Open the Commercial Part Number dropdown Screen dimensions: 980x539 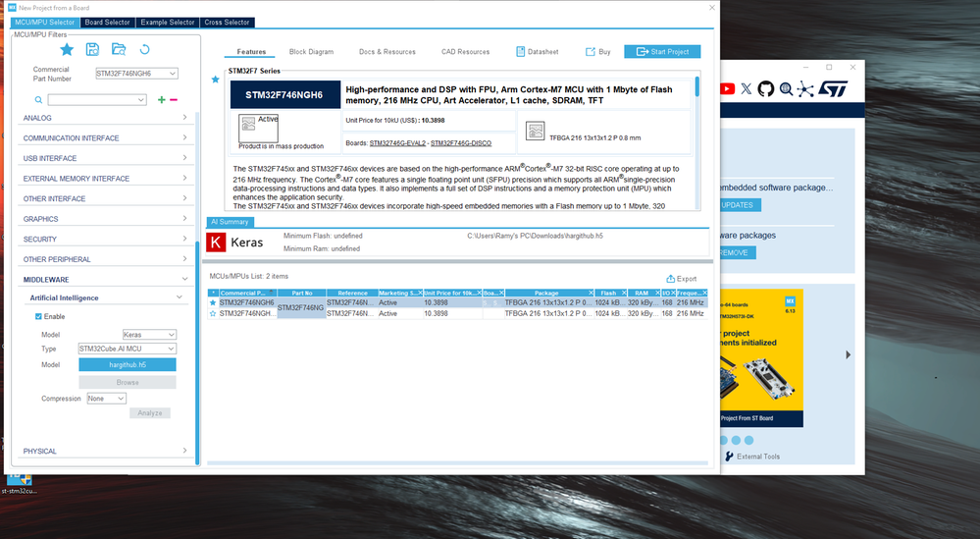click(173, 74)
